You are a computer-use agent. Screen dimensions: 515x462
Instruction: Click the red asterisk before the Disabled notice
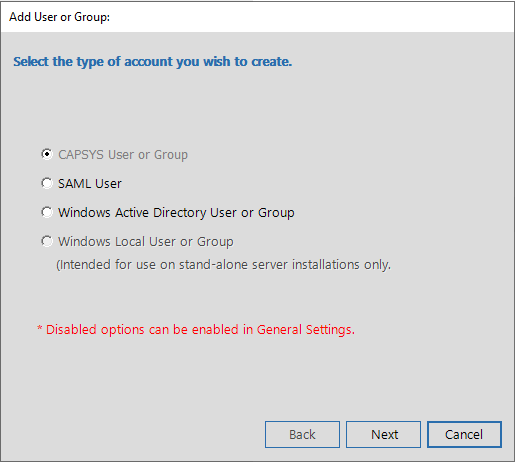click(x=40, y=328)
